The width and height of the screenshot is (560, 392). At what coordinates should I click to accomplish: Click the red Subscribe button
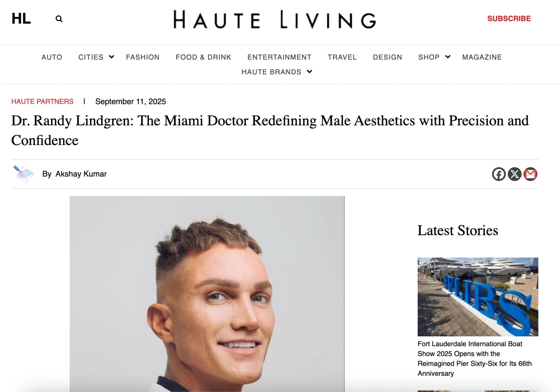(x=509, y=19)
